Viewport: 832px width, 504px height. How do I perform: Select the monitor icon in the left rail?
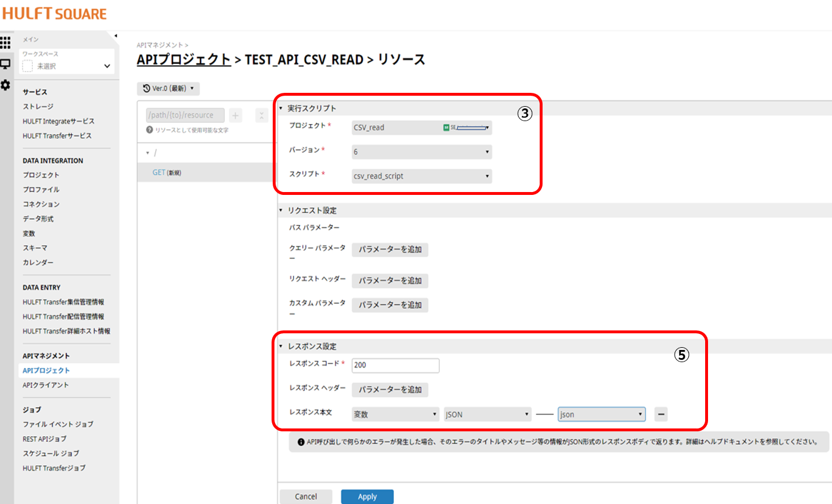click(x=6, y=64)
